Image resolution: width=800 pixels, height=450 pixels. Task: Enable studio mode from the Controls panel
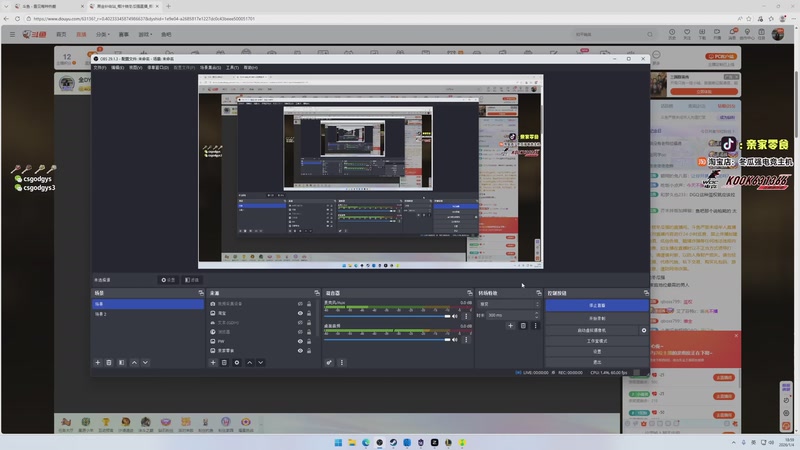pyautogui.click(x=597, y=341)
